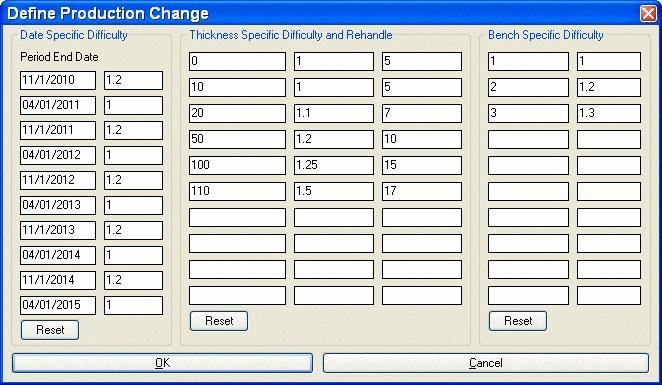This screenshot has height=385, width=662.
Task: Select the 04/01/2013 date field
Action: (58, 205)
